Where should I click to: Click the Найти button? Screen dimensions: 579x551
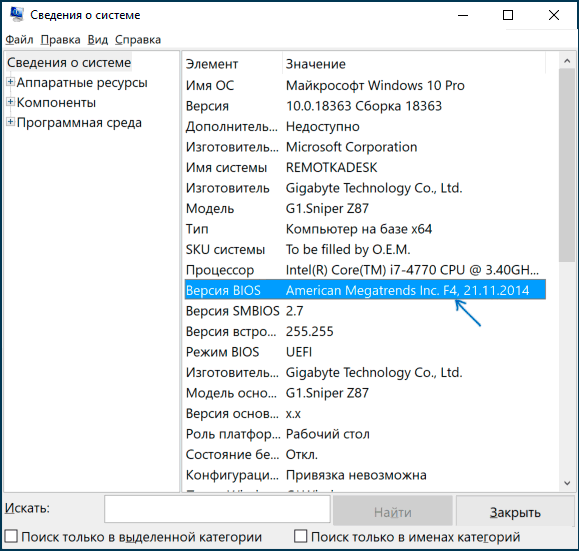pyautogui.click(x=393, y=511)
